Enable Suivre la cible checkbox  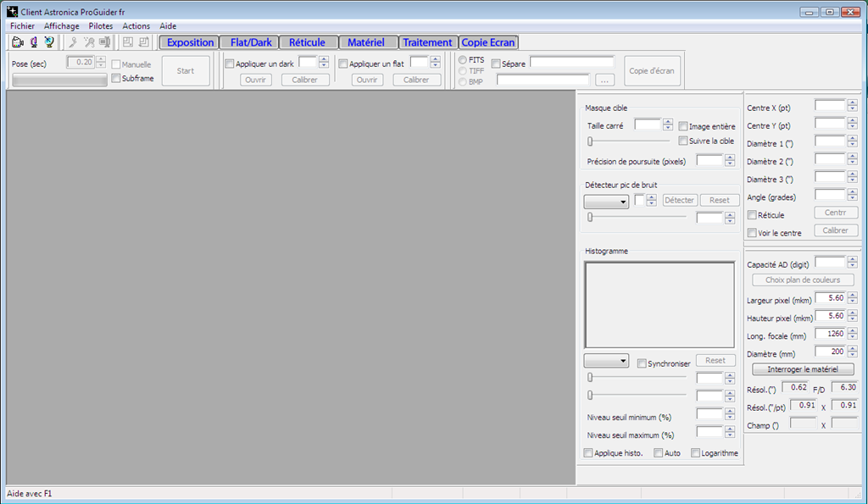pos(683,141)
